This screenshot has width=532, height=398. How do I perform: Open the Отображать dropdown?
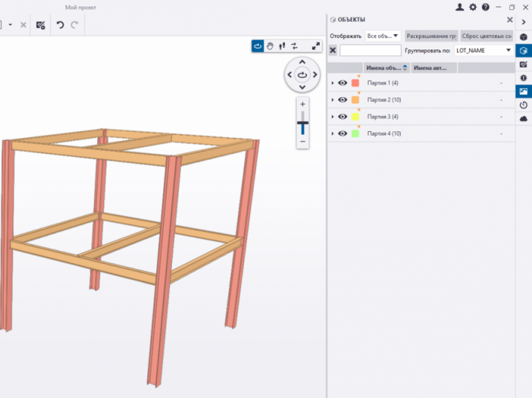coord(383,35)
